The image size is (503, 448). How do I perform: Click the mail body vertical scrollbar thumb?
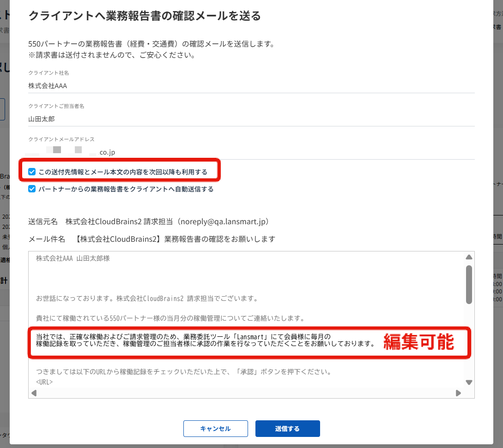coord(469,284)
